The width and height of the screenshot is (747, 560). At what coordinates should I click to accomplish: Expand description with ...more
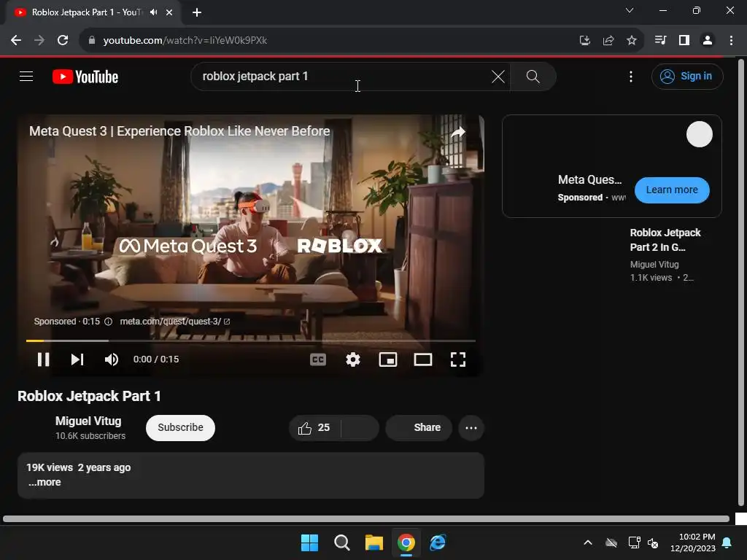click(44, 482)
